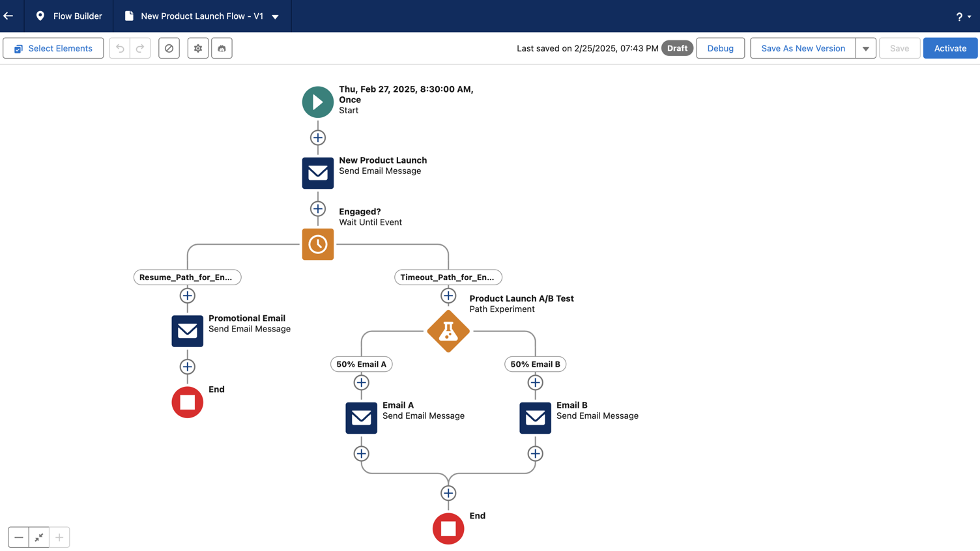Click the New Product Launch email node
The height and width of the screenshot is (551, 980).
pyautogui.click(x=318, y=173)
